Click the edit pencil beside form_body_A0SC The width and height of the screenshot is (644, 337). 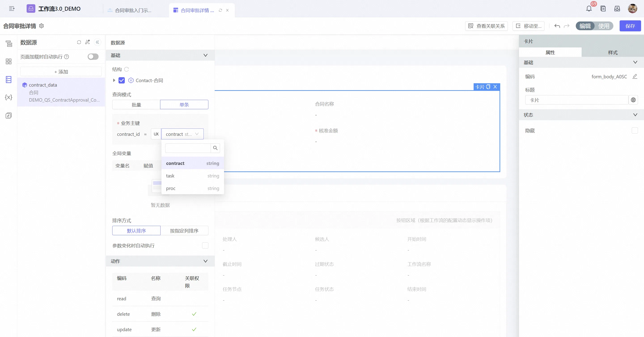tap(635, 77)
